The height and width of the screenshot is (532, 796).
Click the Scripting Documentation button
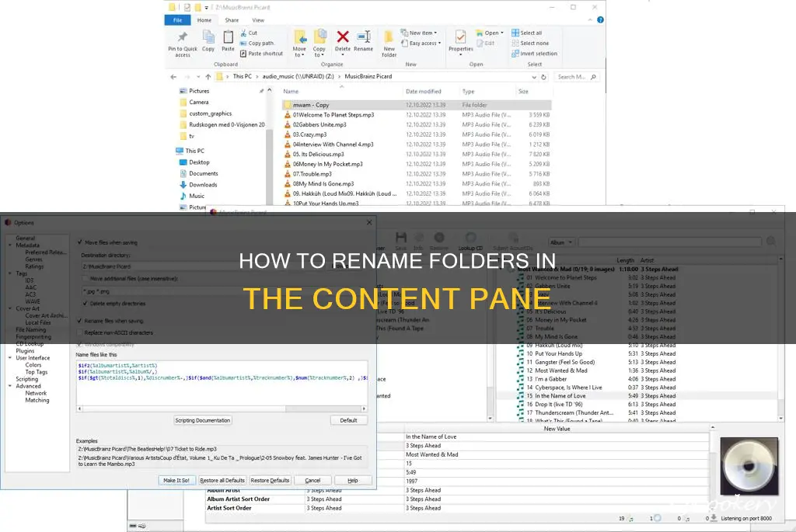click(203, 420)
